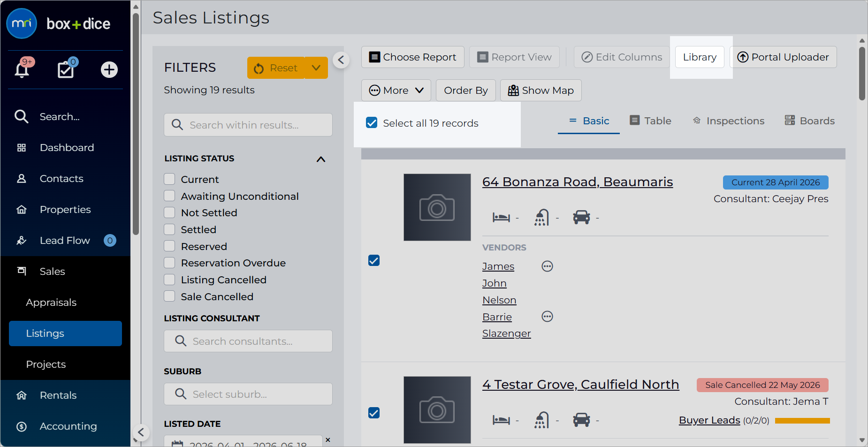This screenshot has width=868, height=447.
Task: Click the Search magnifier in sidebar
Action: [x=22, y=116]
